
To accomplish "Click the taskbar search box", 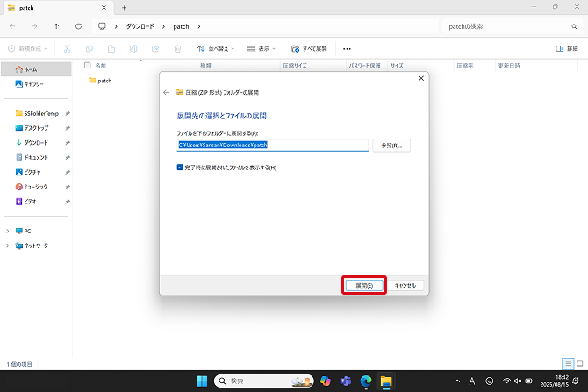I will tap(263, 381).
